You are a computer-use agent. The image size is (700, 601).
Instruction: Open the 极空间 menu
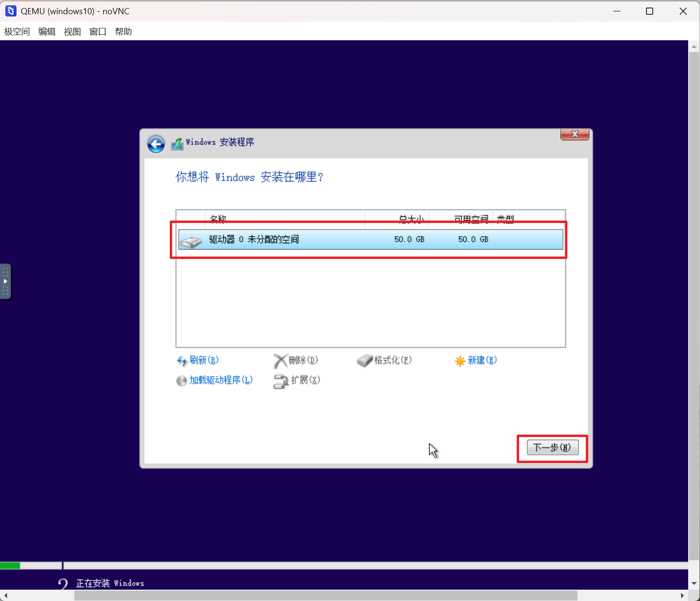pos(17,32)
